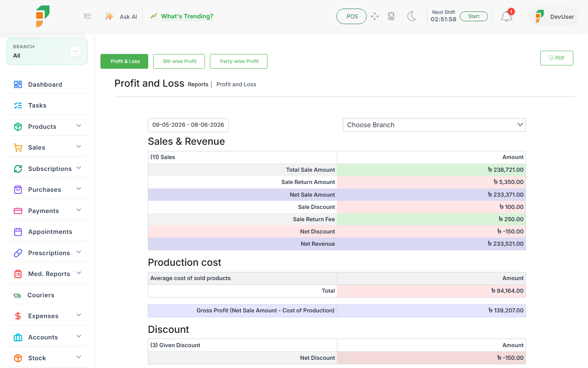Image resolution: width=588 pixels, height=368 pixels.
Task: Click the Accounts briefcase icon
Action: click(18, 337)
